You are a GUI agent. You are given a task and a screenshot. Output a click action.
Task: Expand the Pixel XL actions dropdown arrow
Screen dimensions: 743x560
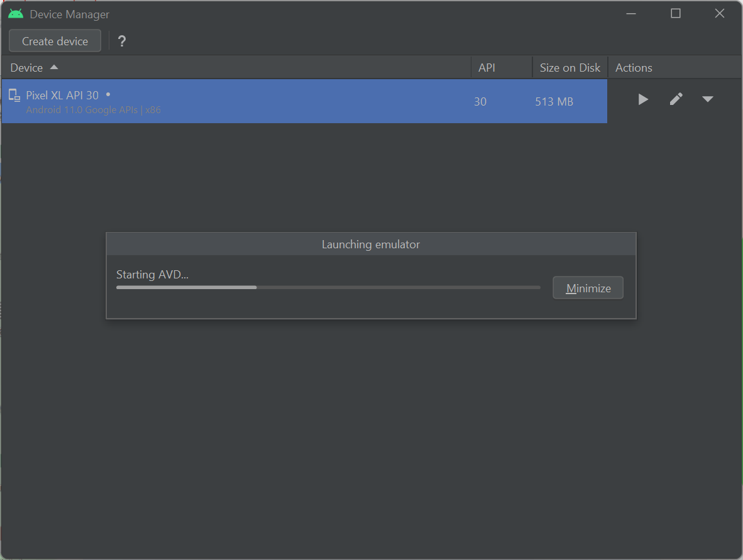point(707,99)
